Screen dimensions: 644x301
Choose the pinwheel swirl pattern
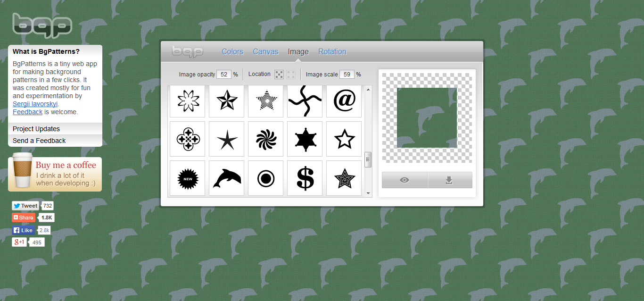click(265, 139)
